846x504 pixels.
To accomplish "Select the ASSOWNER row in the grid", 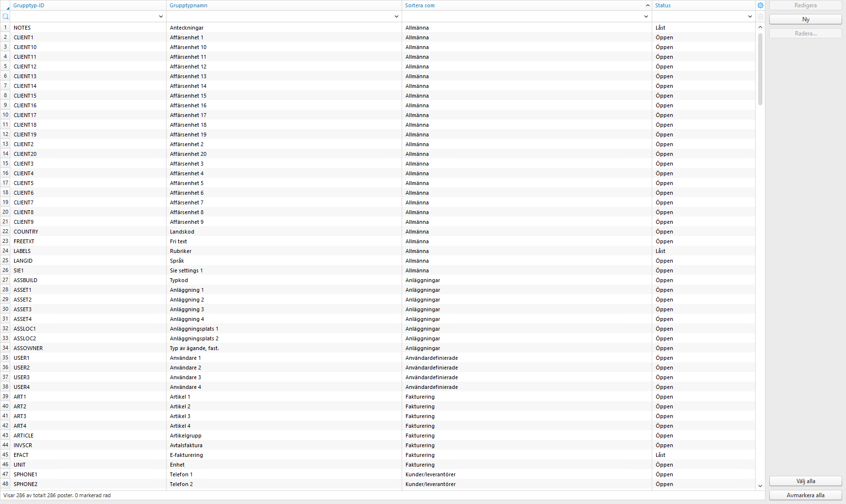I will (x=28, y=348).
